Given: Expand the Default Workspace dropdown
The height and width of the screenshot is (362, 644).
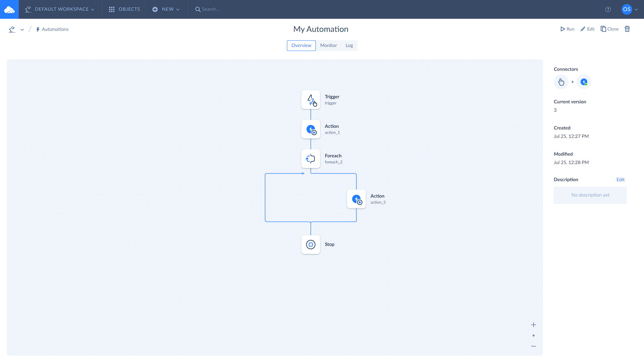Looking at the screenshot, I should coord(60,9).
